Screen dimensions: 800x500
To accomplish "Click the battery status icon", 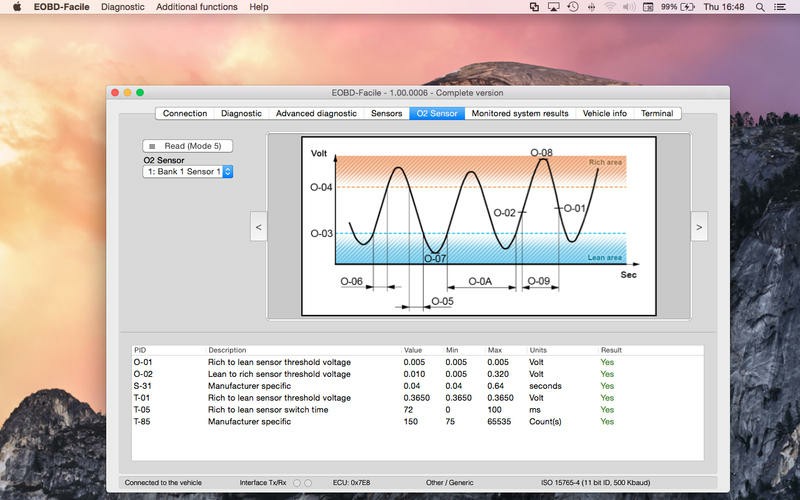I will (x=689, y=7).
